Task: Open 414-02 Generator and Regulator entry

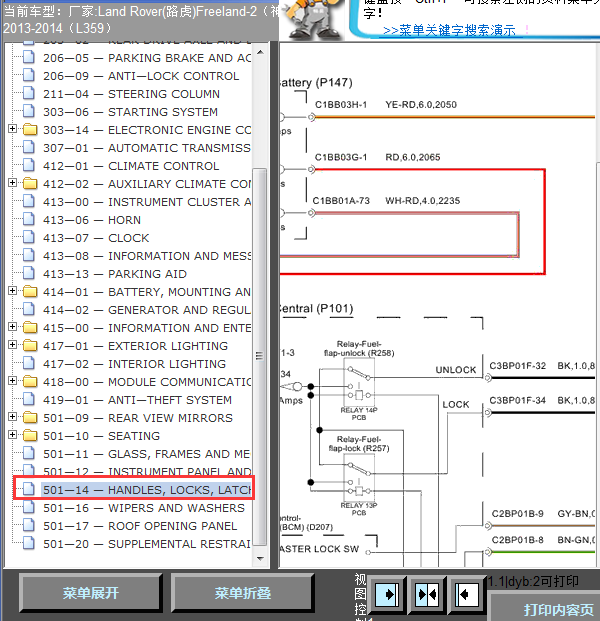Action: coord(147,310)
